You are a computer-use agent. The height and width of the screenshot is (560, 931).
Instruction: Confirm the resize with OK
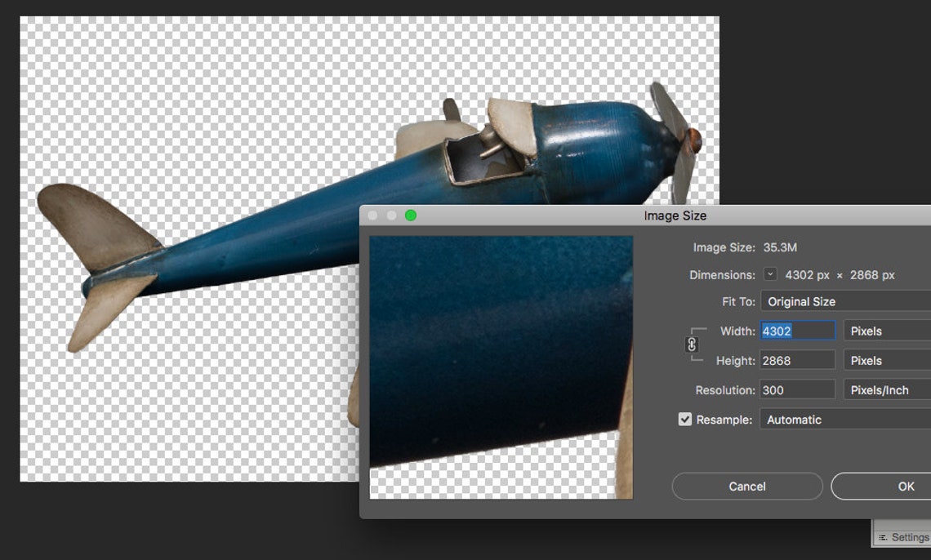pyautogui.click(x=906, y=486)
